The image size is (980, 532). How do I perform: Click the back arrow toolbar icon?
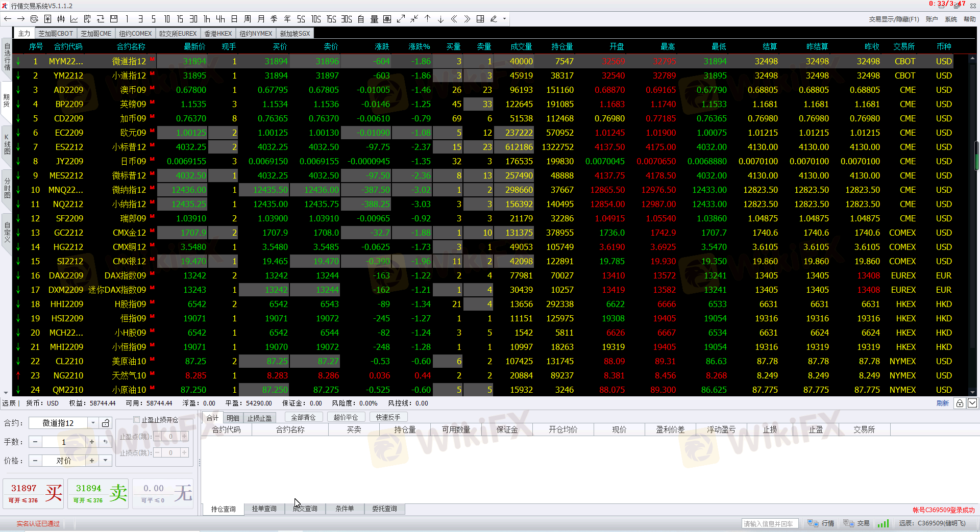tap(8, 19)
